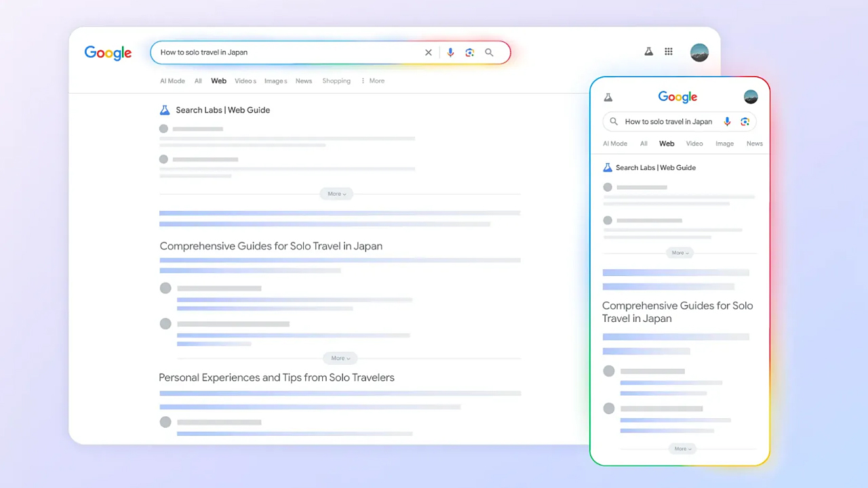The height and width of the screenshot is (488, 868).
Task: Select the All tab in mobile panel
Action: pos(644,144)
